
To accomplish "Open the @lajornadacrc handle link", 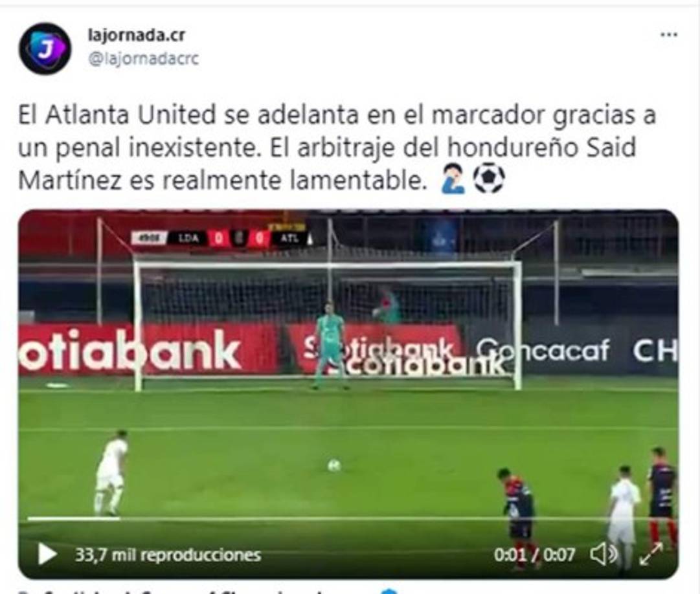I will [x=143, y=58].
